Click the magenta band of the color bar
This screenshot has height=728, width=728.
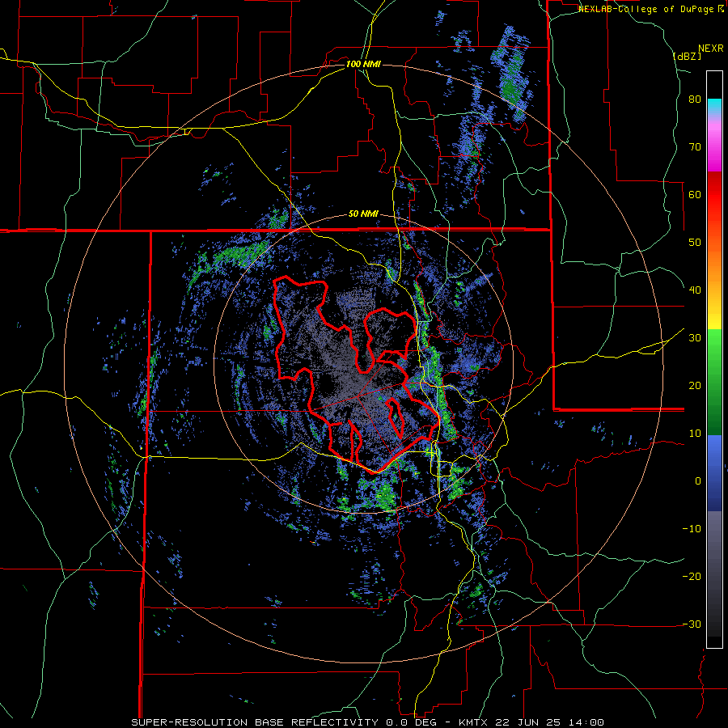pos(714,146)
